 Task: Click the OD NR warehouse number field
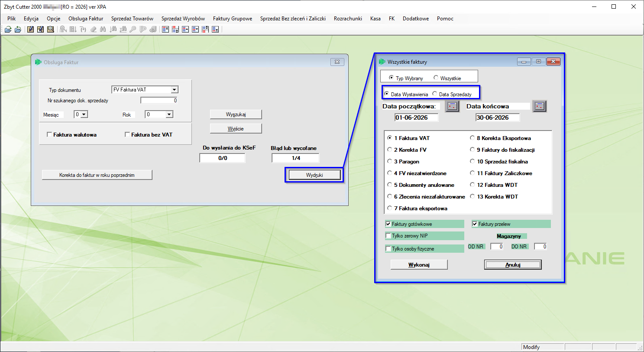(x=497, y=247)
